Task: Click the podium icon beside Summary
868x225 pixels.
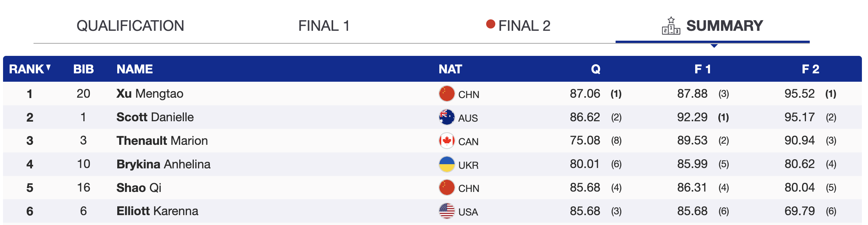Action: tap(671, 26)
